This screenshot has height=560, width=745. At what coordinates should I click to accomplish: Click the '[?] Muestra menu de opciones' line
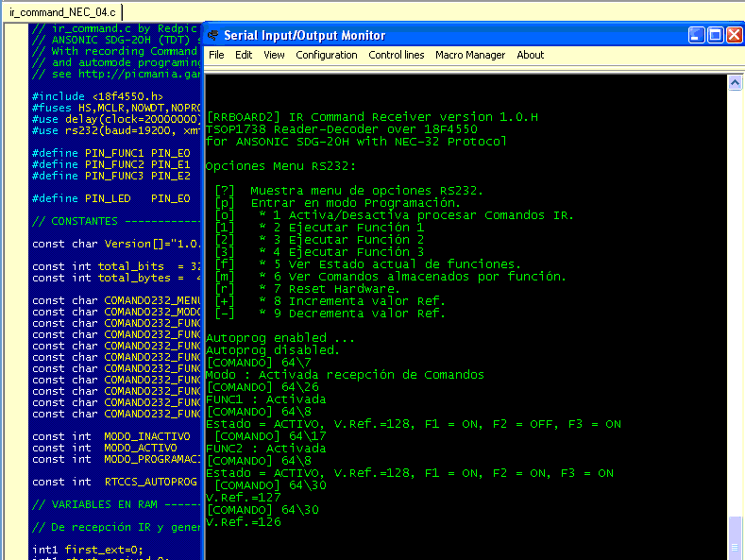pos(348,191)
